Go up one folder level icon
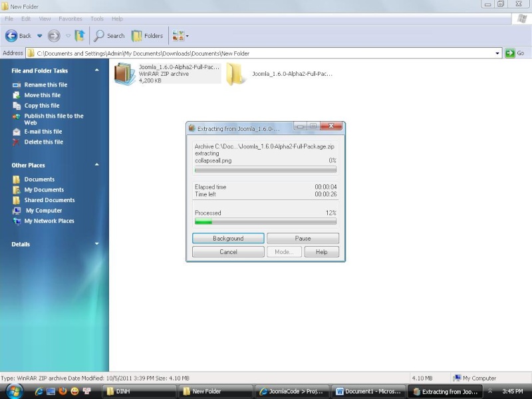This screenshot has height=399, width=532. pyautogui.click(x=80, y=36)
